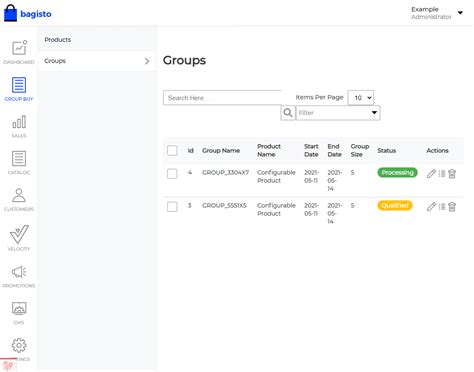Click the bagisto logo link
474x372 pixels.
28,13
